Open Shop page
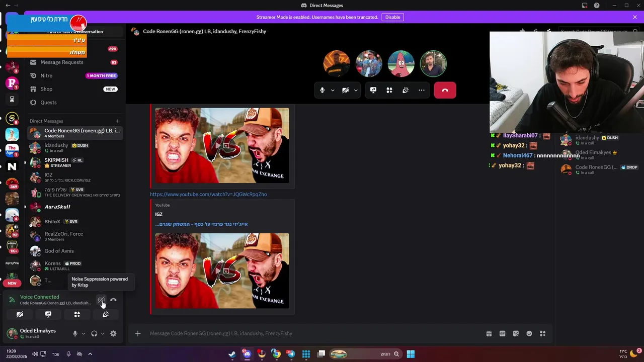 74,89
